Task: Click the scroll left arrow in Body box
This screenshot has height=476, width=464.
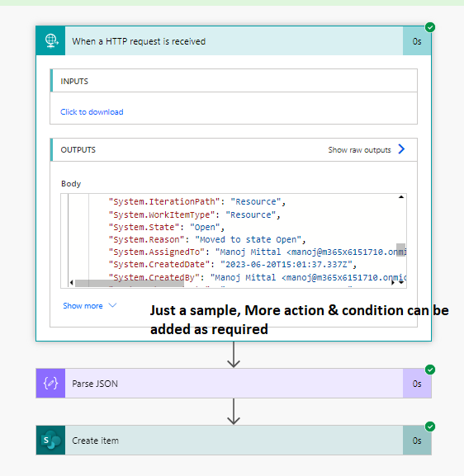Action: 71,283
